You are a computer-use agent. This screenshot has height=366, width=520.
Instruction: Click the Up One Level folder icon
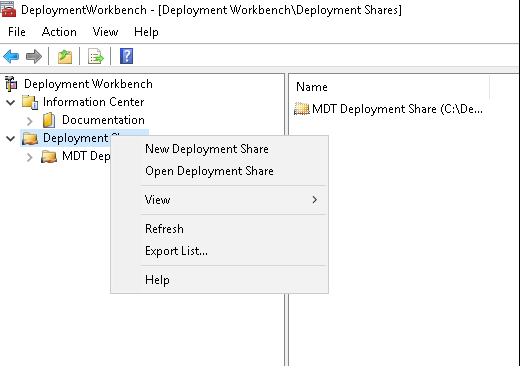pyautogui.click(x=65, y=56)
